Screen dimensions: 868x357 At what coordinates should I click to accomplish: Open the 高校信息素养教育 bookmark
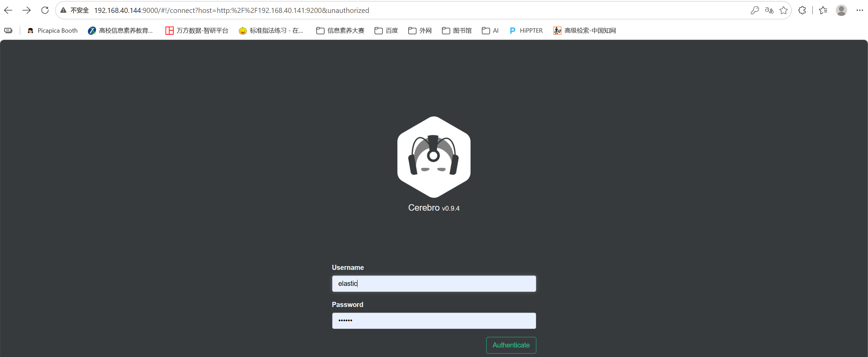pos(120,31)
